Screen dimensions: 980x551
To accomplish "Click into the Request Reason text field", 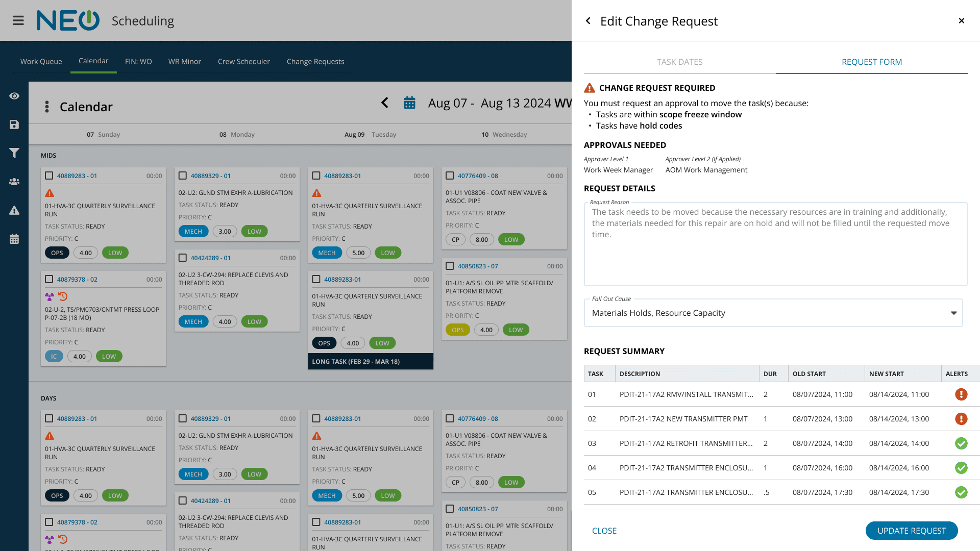I will coord(775,245).
